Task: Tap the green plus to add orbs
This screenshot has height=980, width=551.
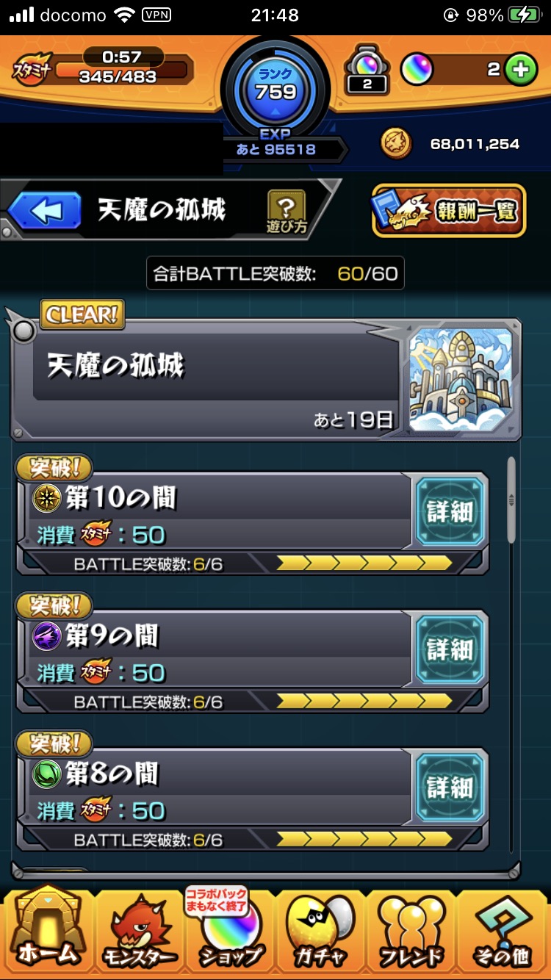Action: coord(520,70)
